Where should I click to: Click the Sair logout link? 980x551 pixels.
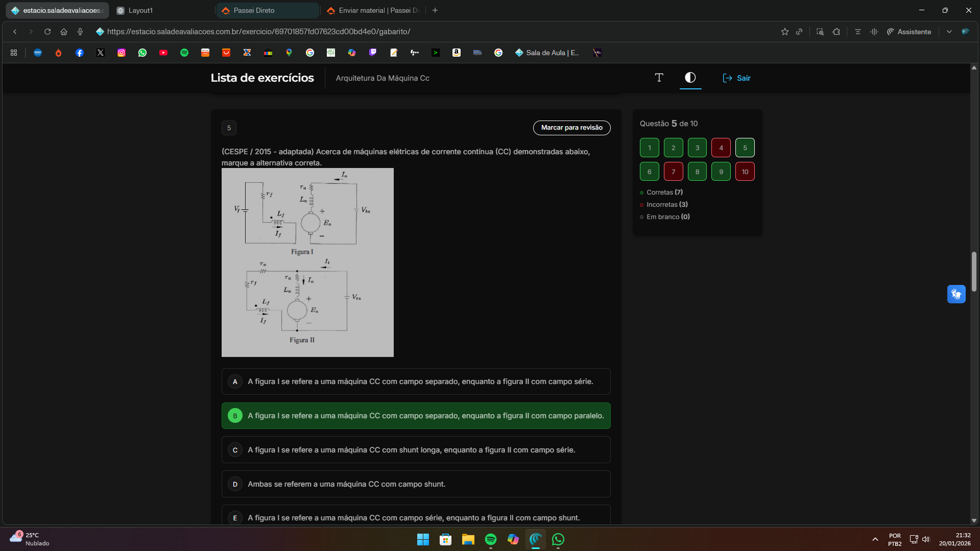pos(736,78)
